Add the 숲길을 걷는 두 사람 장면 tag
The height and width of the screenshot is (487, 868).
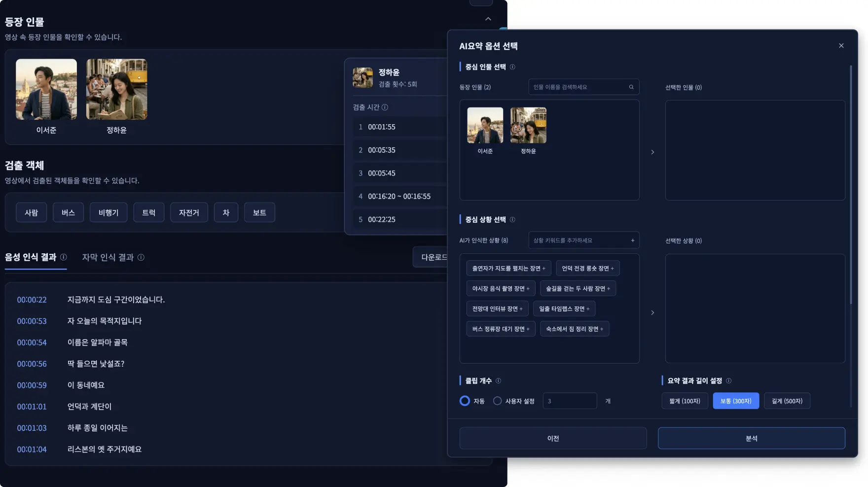578,289
